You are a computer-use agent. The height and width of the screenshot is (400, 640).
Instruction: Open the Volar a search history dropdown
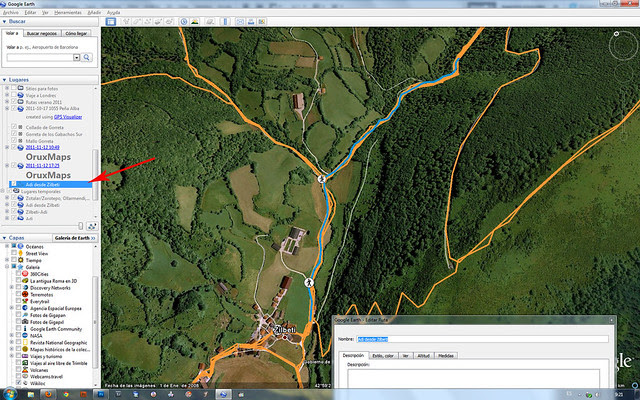76,58
